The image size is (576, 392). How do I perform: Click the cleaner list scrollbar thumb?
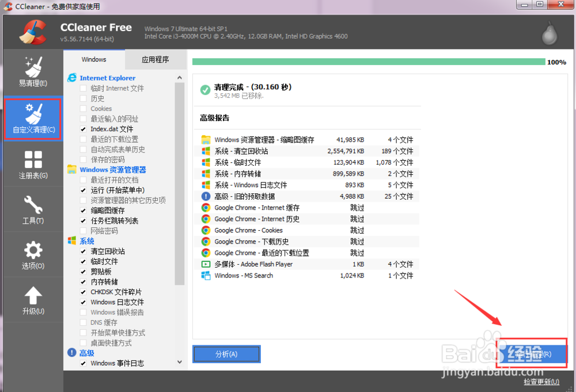pos(180,184)
